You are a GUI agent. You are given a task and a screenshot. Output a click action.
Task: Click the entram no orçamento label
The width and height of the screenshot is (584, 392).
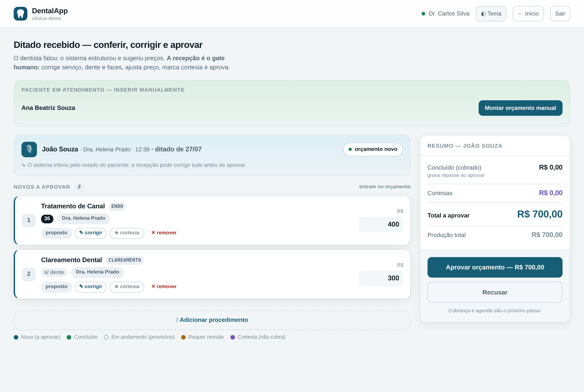coord(385,187)
